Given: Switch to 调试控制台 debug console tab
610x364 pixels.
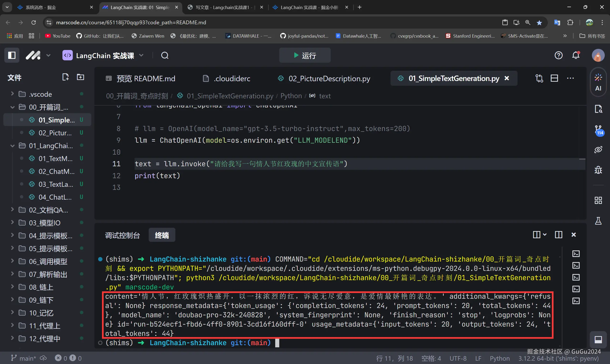Looking at the screenshot, I should (x=122, y=235).
